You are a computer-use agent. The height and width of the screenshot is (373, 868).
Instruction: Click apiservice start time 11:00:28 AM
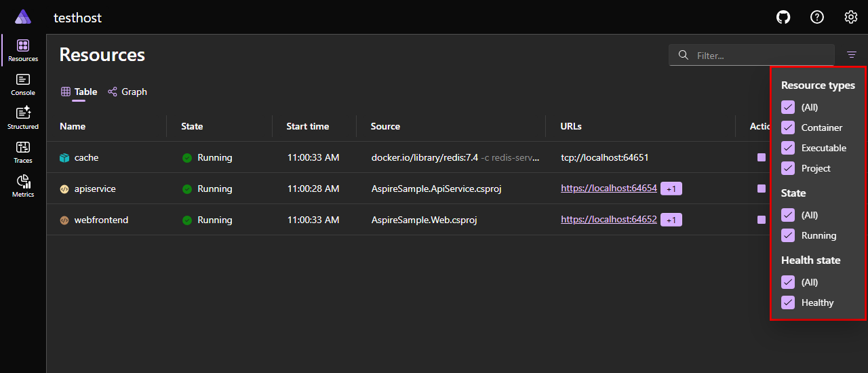click(313, 189)
